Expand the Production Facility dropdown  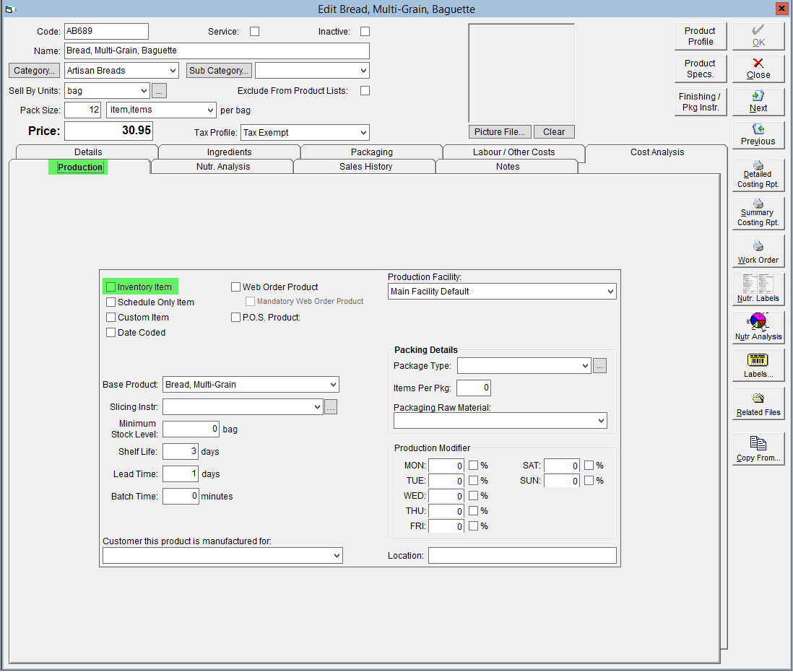(610, 292)
